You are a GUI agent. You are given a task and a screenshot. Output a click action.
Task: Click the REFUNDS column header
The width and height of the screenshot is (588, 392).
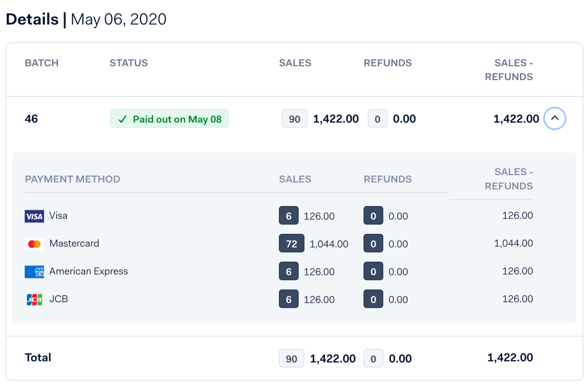pyautogui.click(x=388, y=63)
